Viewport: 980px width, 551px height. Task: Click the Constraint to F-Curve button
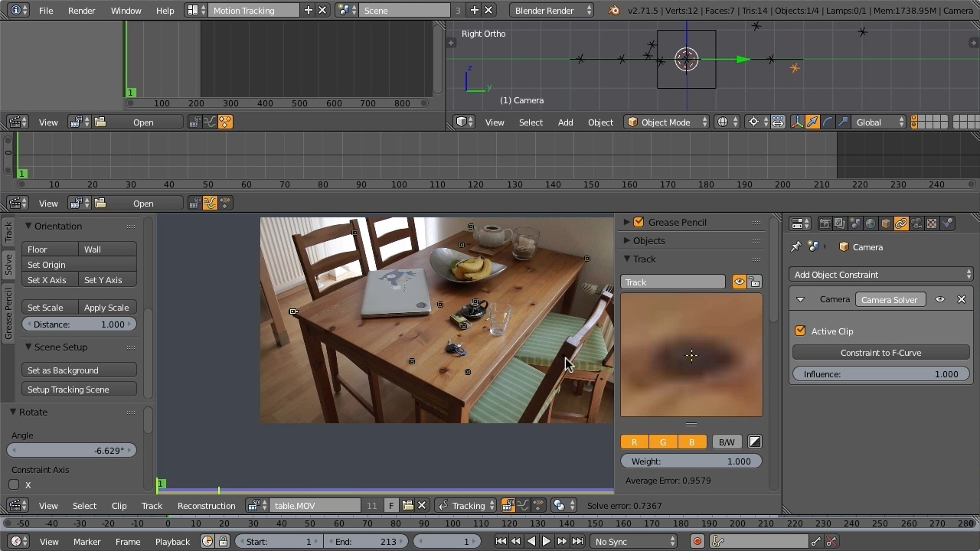[880, 353]
